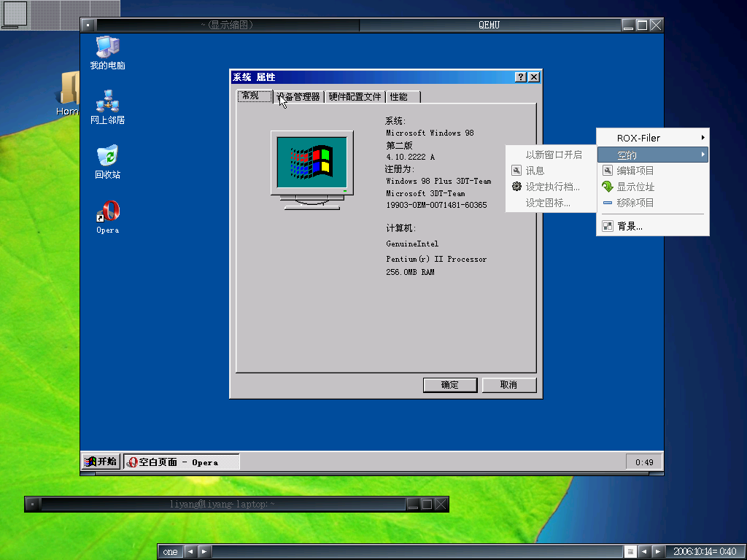Click the blue minus icon for 移除项目
This screenshot has height=560, width=747.
[x=608, y=203]
